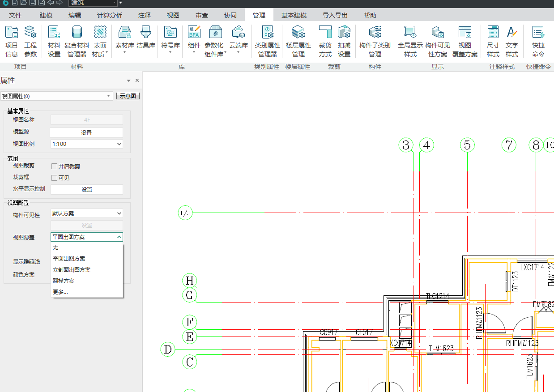Enable the 开启裁剪 checkbox
This screenshot has height=392, width=554.
pos(55,166)
